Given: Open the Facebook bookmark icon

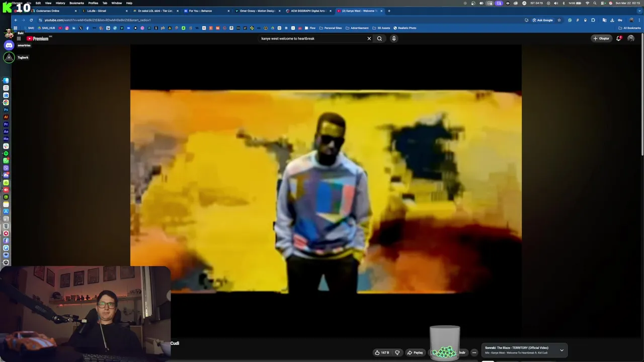Looking at the screenshot, I should (88, 28).
